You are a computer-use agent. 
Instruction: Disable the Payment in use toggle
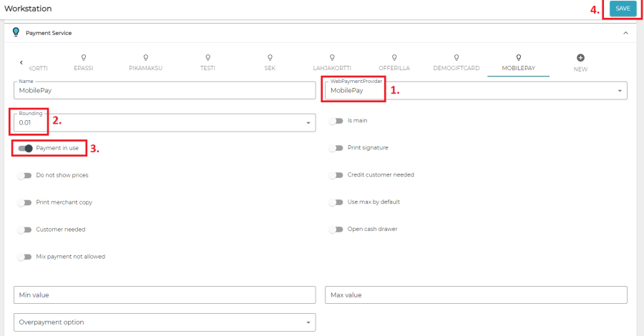tap(25, 148)
